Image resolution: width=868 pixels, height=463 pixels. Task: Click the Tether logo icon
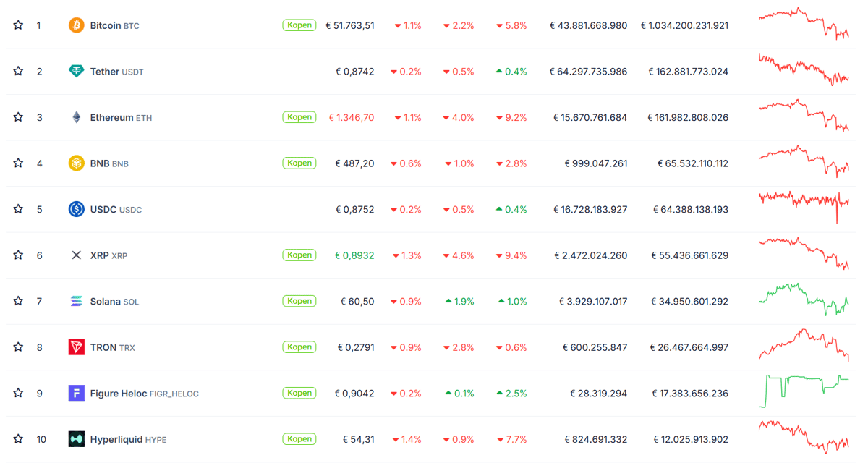pyautogui.click(x=76, y=71)
